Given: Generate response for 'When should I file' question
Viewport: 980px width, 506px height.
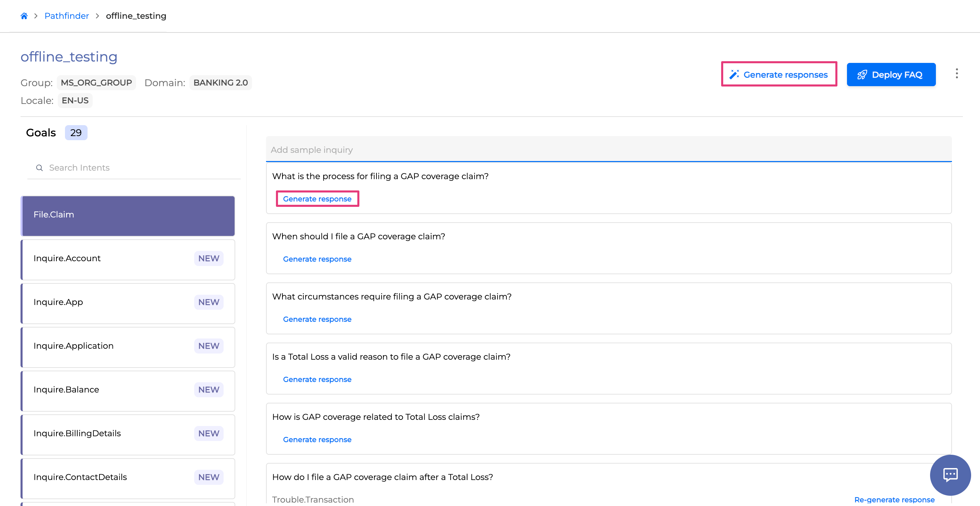Looking at the screenshot, I should click(x=317, y=259).
